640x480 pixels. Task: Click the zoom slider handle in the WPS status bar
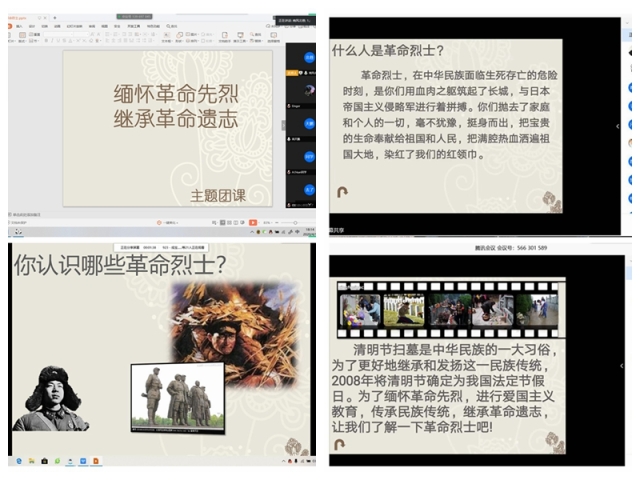click(295, 223)
